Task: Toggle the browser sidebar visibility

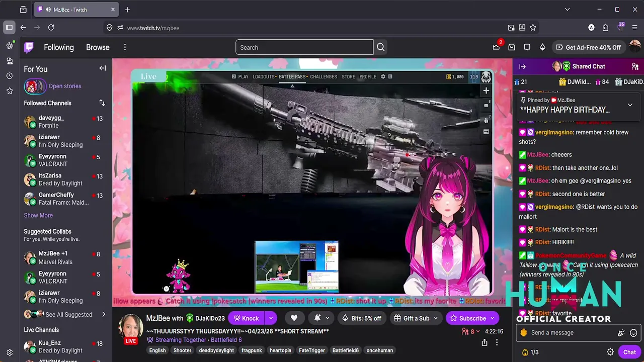Action: [10, 28]
